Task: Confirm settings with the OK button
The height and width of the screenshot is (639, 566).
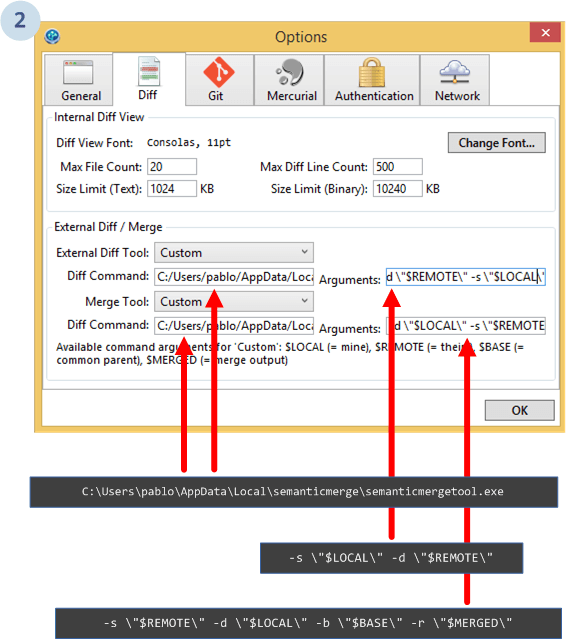Action: [x=520, y=410]
